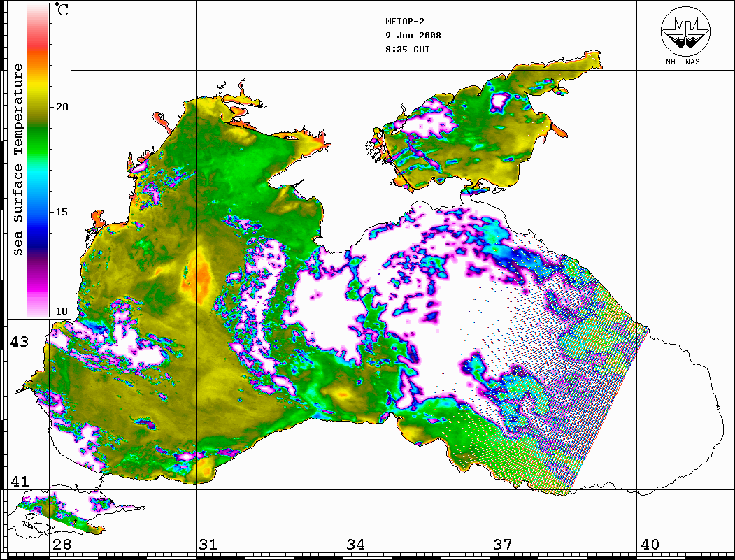Pick the dark blue band of the colorbar
Viewport: 735px width, 560px height.
click(38, 243)
